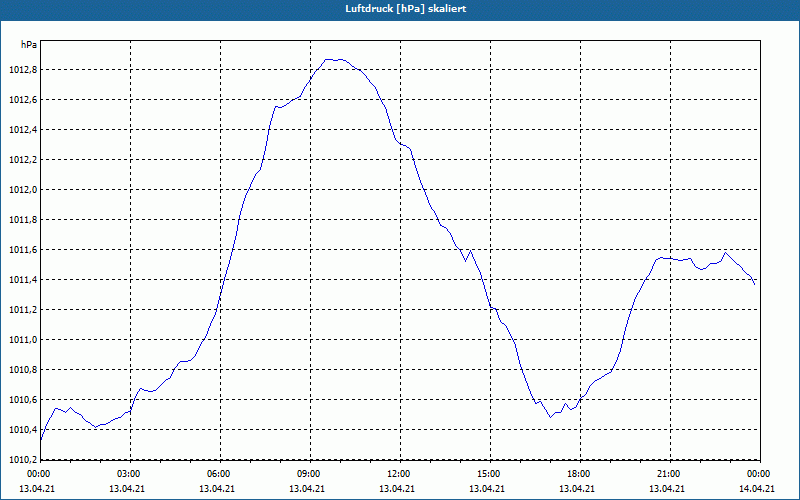Viewport: 800px width, 500px height.
Task: Click the 06:00 time label
Action: [x=217, y=474]
